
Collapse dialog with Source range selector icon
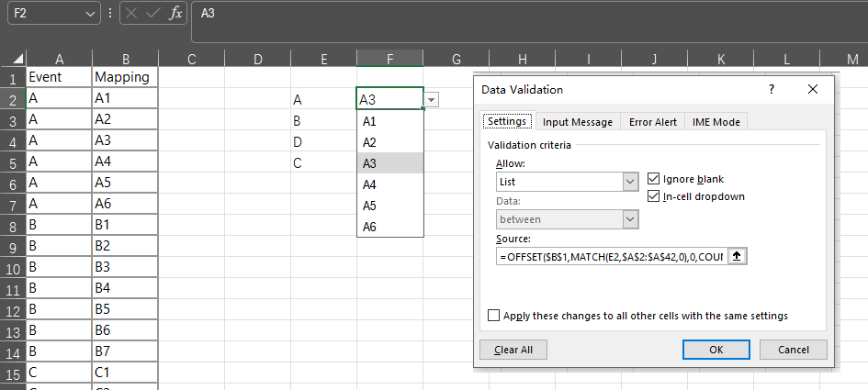737,256
